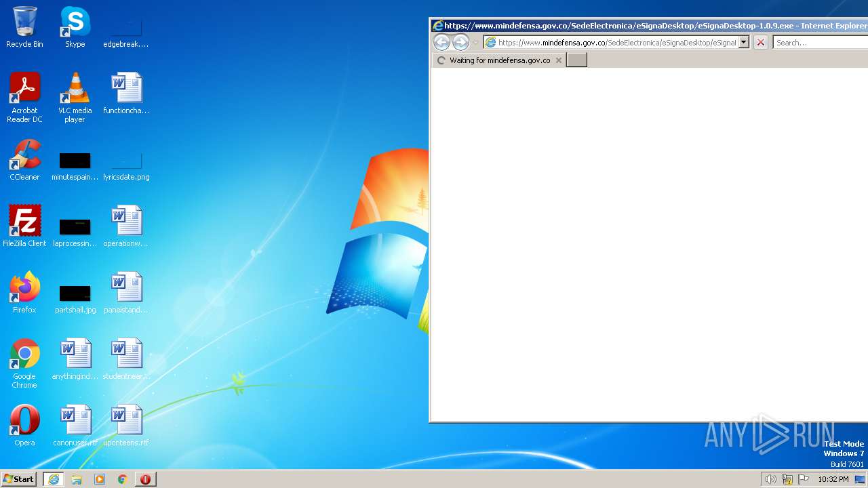This screenshot has width=868, height=488.
Task: Stop loading the page
Action: coord(761,42)
